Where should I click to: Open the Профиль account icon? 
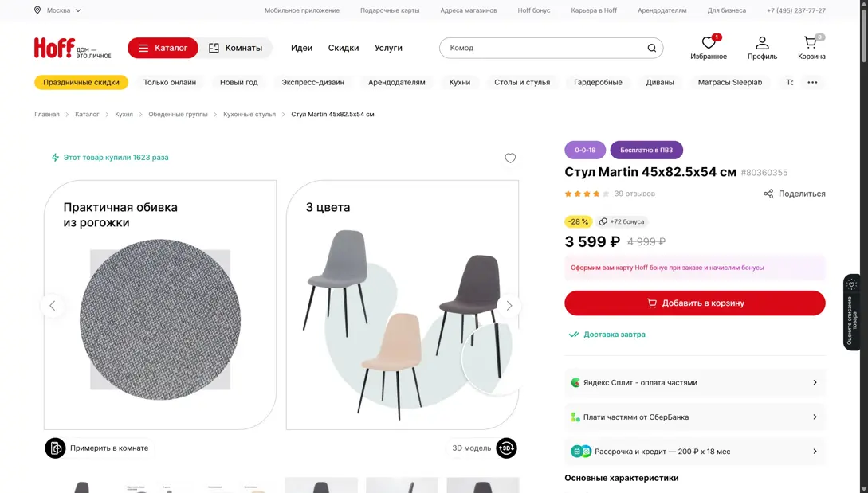(x=762, y=43)
